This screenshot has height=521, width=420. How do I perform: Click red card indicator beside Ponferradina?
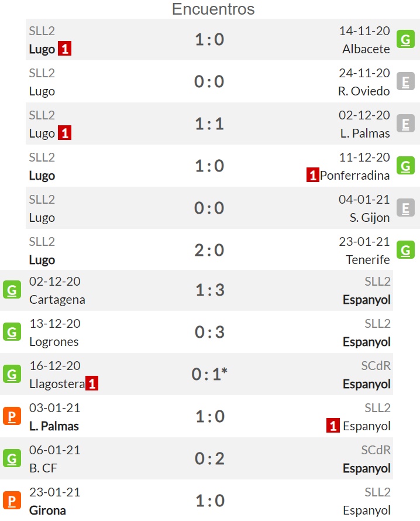[x=313, y=175]
